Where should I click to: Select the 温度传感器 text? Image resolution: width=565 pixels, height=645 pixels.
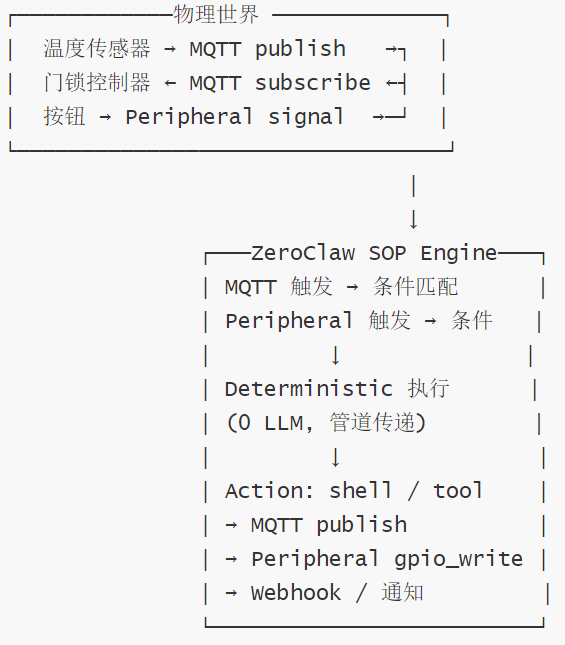click(x=97, y=49)
